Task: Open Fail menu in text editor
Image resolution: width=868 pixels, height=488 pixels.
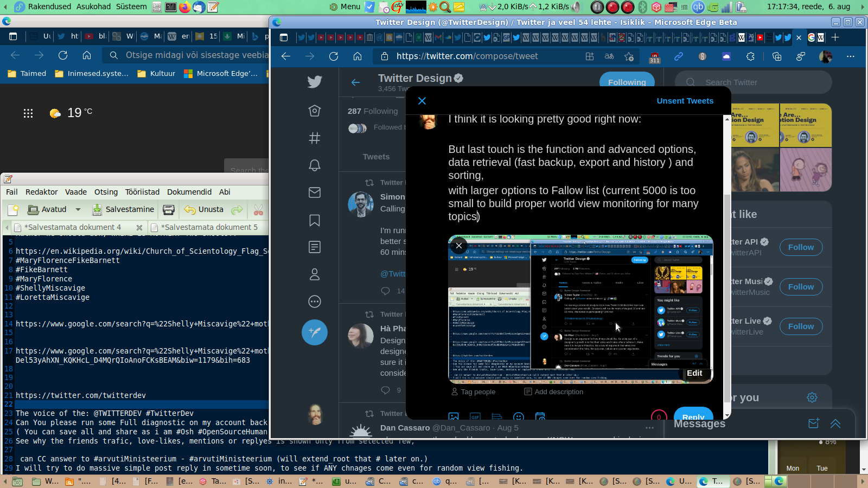Action: point(12,192)
